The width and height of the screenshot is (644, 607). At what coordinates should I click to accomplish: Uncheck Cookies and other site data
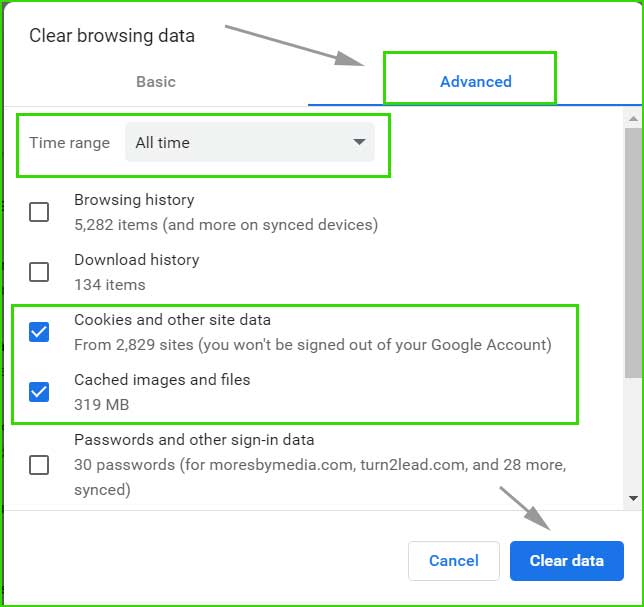tap(39, 332)
